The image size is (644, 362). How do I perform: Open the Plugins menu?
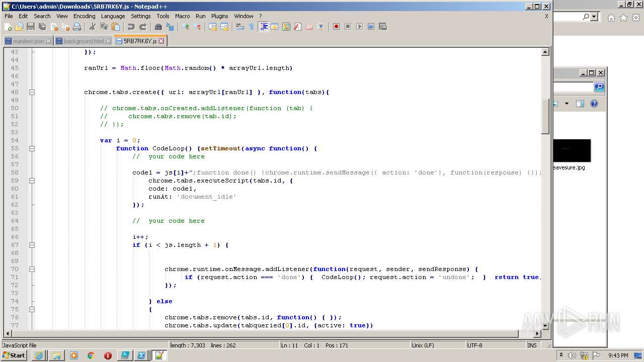coord(219,16)
